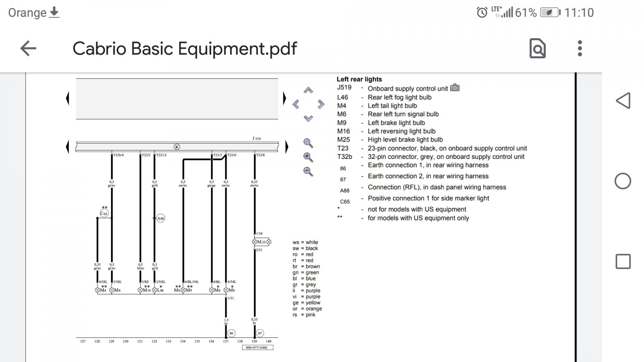Click the C65 connection circle in diagram
Screen dimensions: 644x362
(104, 214)
